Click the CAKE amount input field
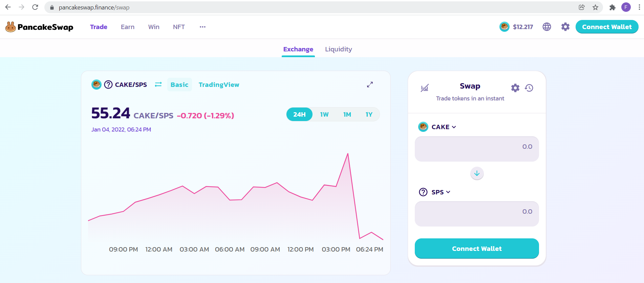The height and width of the screenshot is (283, 644). [477, 149]
